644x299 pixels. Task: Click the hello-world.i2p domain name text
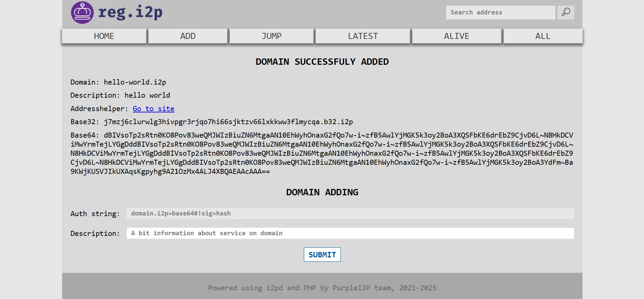135,82
